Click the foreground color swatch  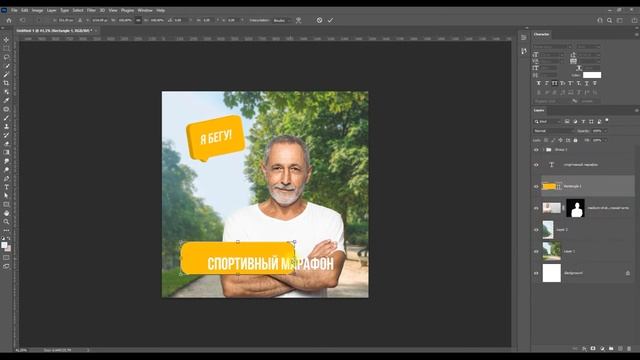coord(4,245)
